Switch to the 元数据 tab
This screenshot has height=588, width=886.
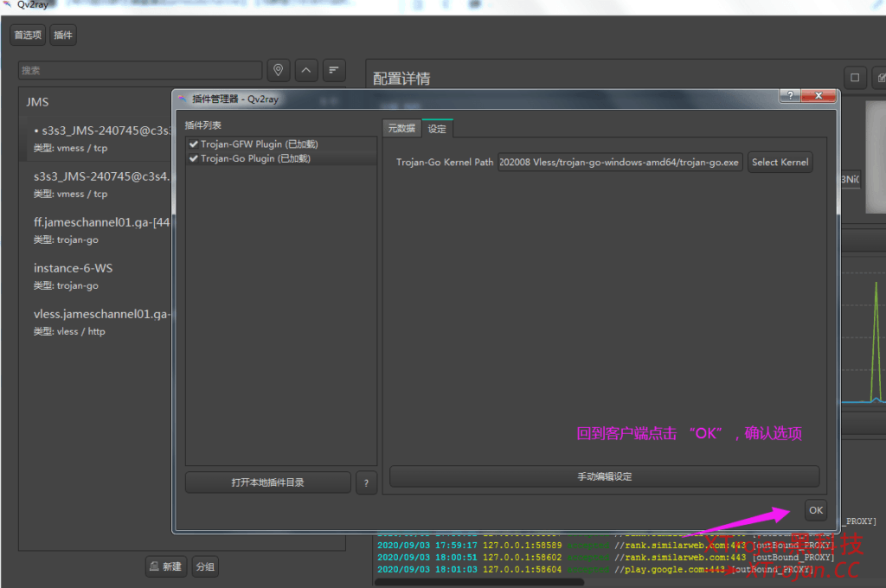[401, 128]
